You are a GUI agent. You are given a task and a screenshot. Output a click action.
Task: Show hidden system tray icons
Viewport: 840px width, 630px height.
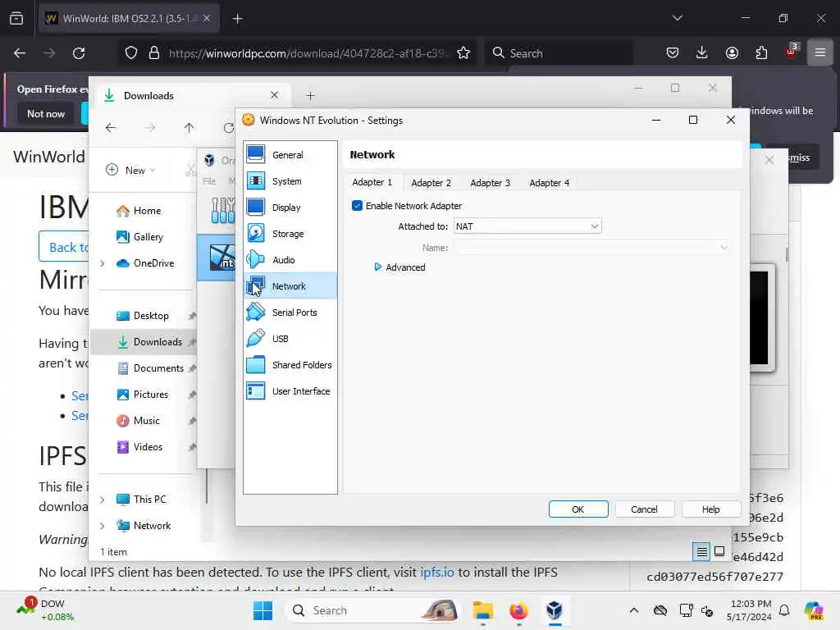pos(634,610)
